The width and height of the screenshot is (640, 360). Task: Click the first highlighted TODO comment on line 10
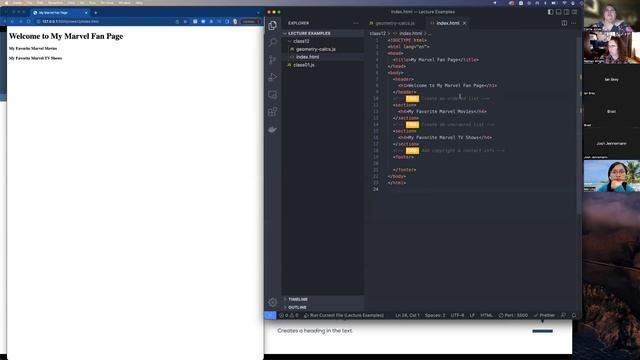point(412,98)
